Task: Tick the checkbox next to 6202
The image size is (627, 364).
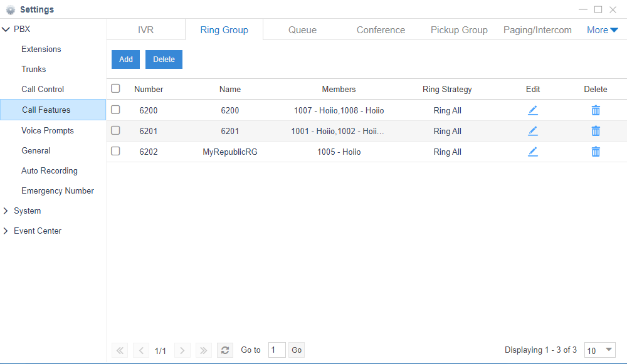Action: (x=115, y=151)
